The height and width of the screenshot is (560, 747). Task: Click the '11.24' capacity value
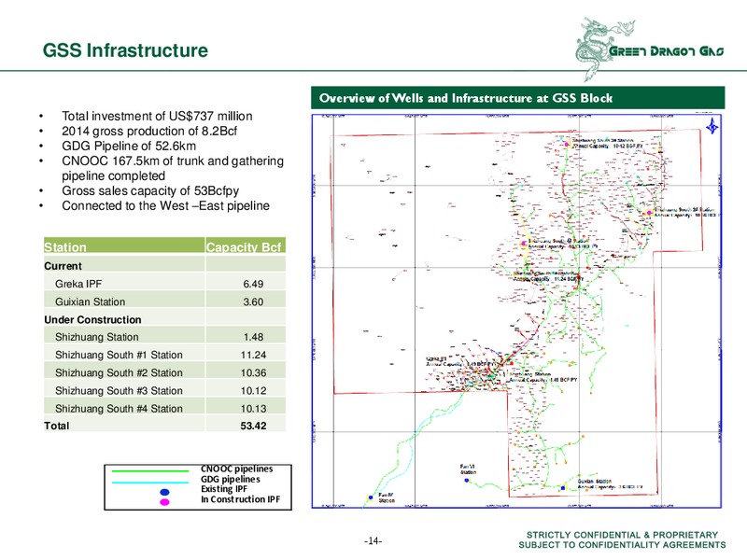pyautogui.click(x=253, y=355)
